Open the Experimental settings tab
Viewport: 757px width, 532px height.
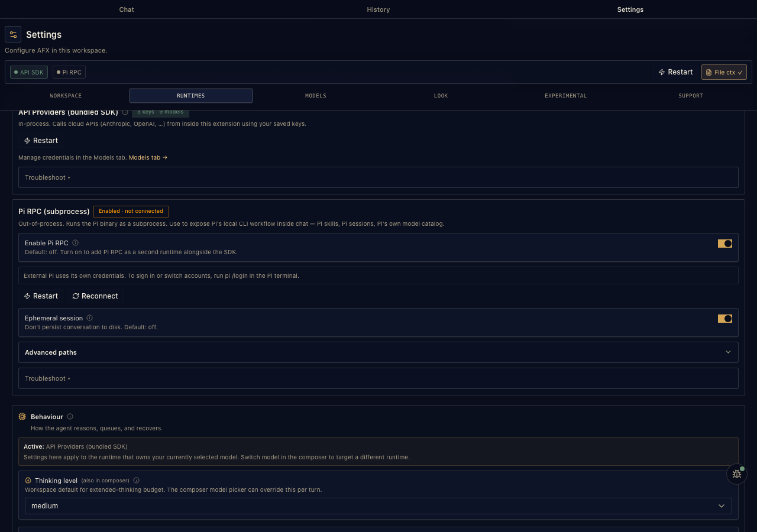pyautogui.click(x=566, y=96)
